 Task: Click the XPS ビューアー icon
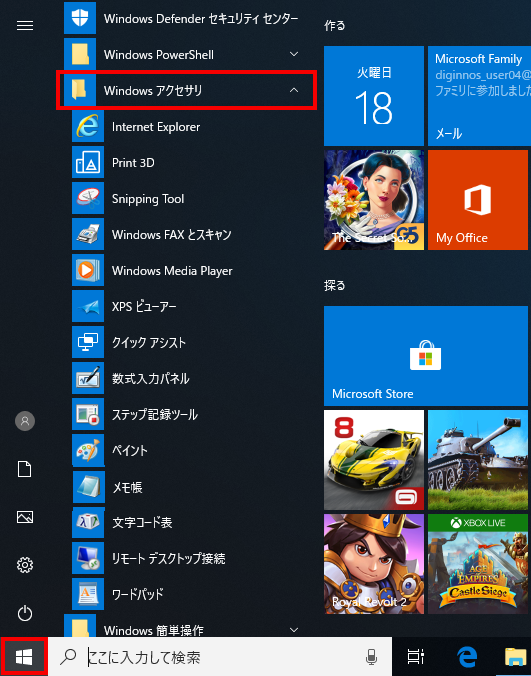tap(88, 306)
